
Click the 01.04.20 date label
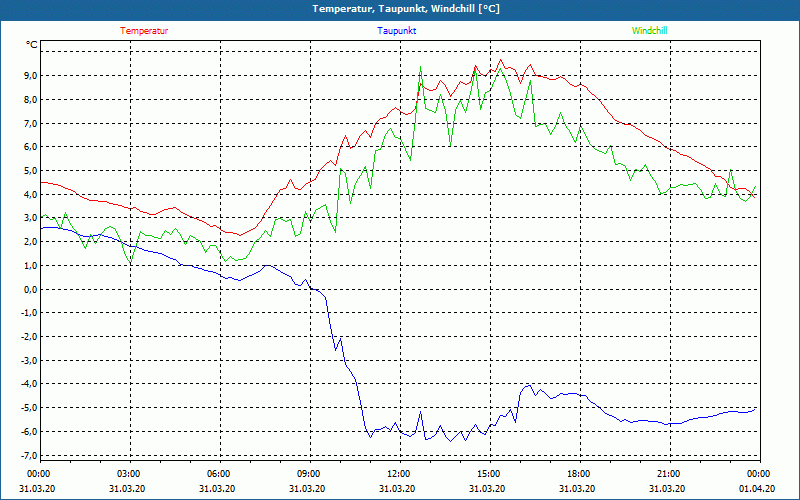(757, 489)
